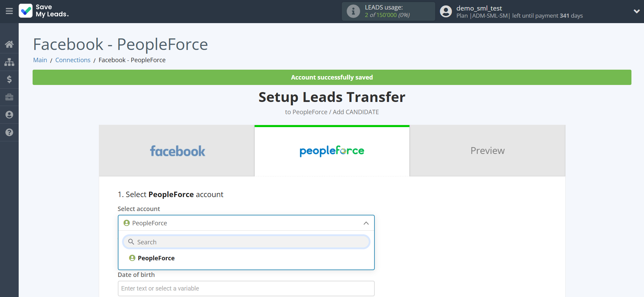
Task: Open the help question mark icon
Action: coord(9,133)
